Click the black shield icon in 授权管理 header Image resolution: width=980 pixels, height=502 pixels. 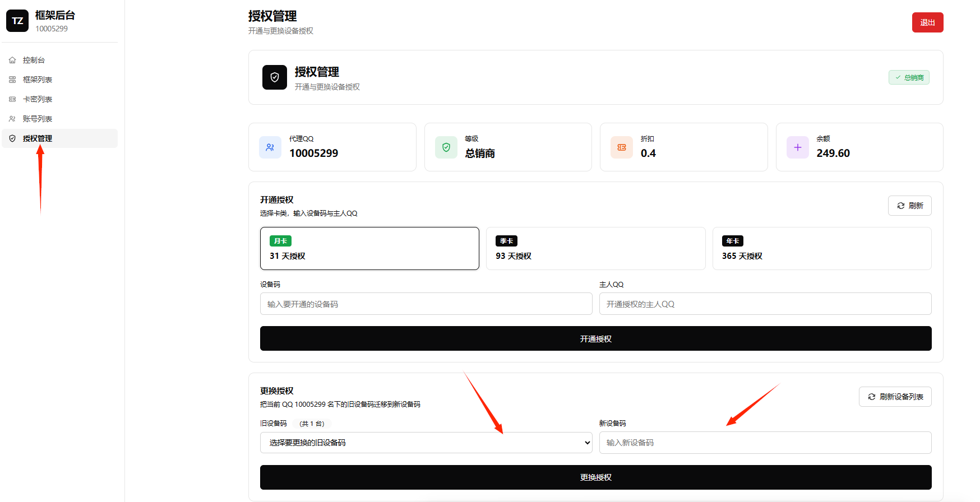tap(275, 77)
